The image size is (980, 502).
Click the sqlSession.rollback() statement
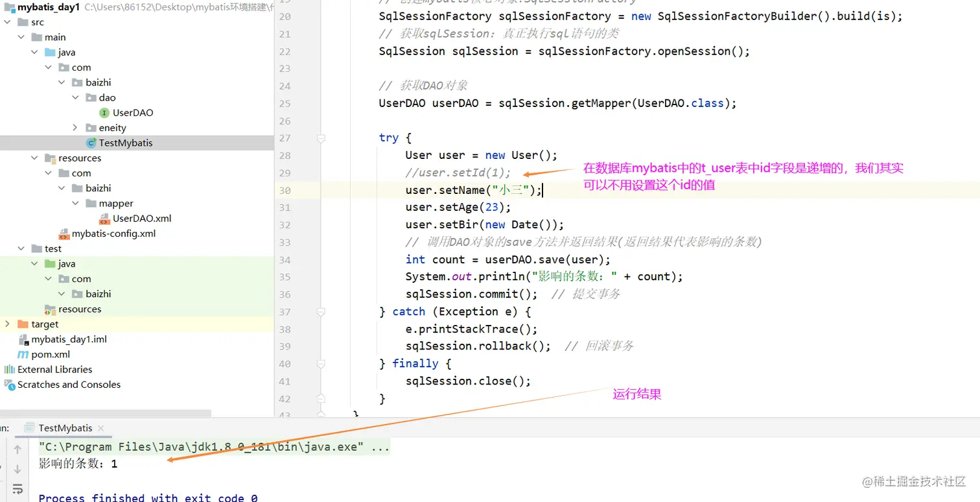(x=478, y=346)
